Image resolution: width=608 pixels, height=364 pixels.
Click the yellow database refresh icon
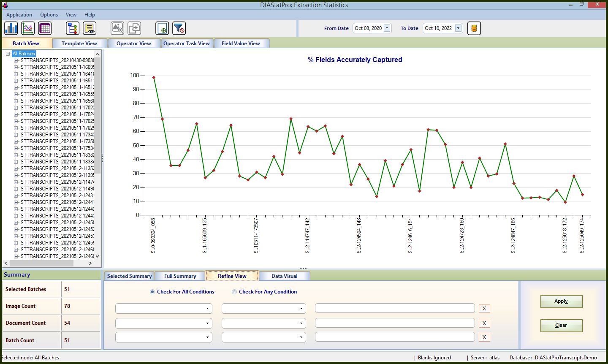tap(474, 28)
